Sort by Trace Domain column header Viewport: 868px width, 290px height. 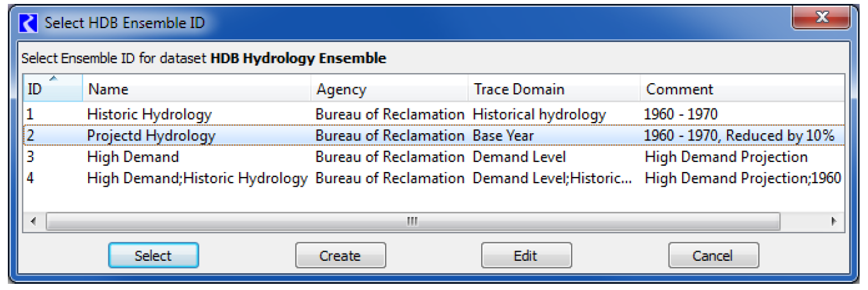(x=553, y=89)
